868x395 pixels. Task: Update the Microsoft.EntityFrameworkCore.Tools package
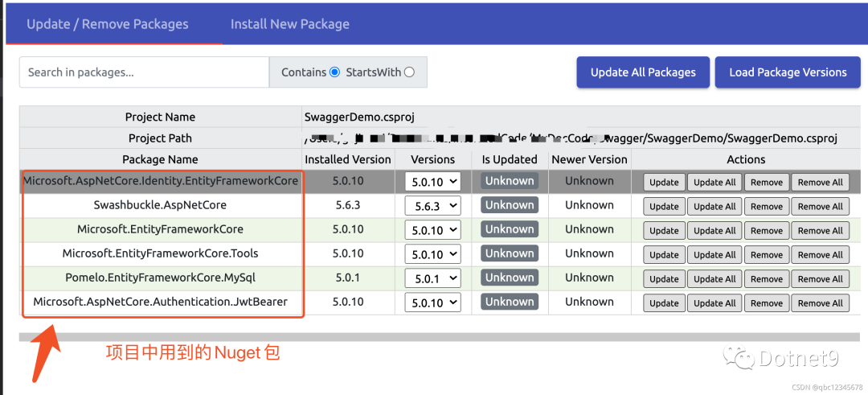(x=665, y=255)
